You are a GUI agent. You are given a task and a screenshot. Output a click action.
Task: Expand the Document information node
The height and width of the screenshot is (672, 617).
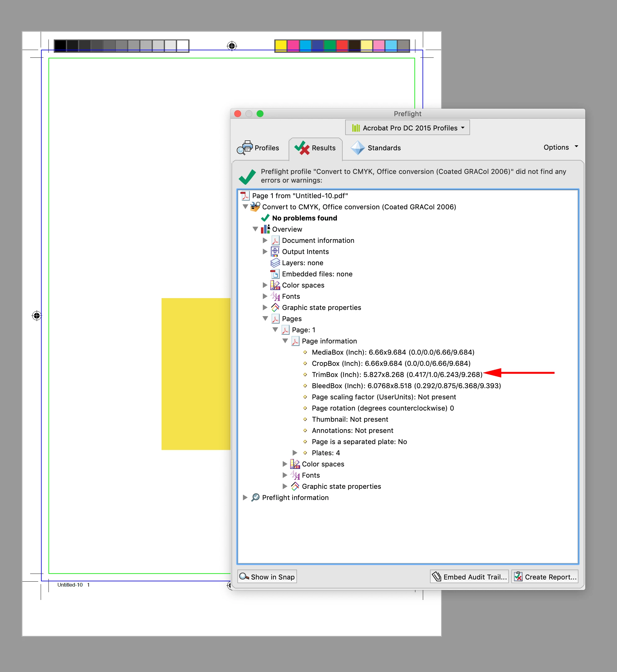pyautogui.click(x=265, y=240)
